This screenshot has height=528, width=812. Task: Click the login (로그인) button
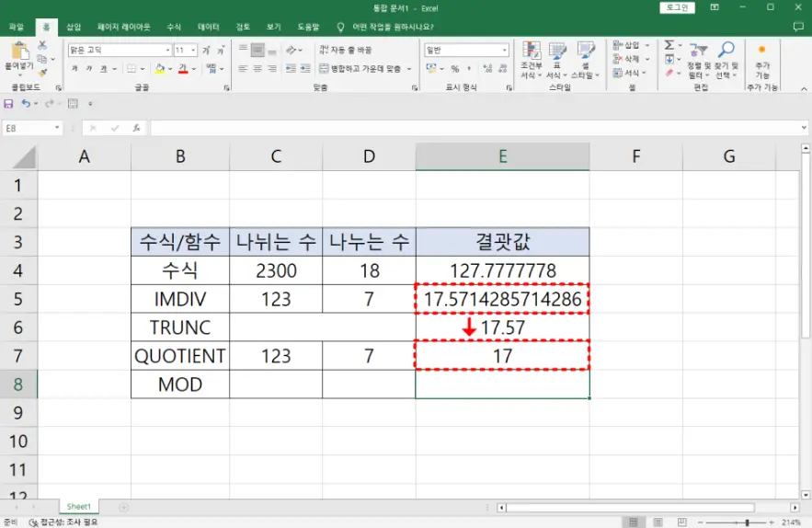tap(677, 7)
